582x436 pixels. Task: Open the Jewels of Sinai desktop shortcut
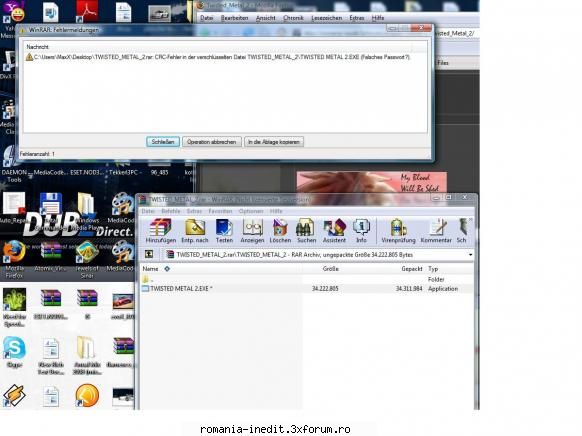point(87,259)
